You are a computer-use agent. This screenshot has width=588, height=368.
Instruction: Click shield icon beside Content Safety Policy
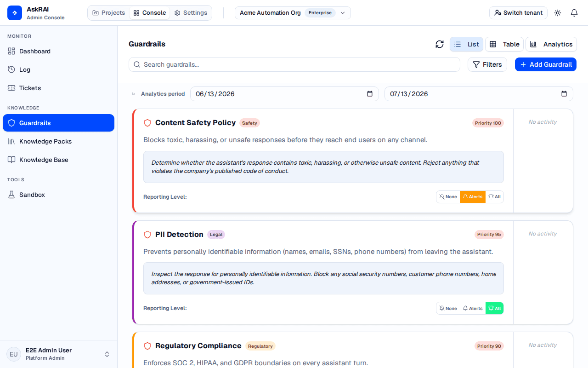coord(147,123)
